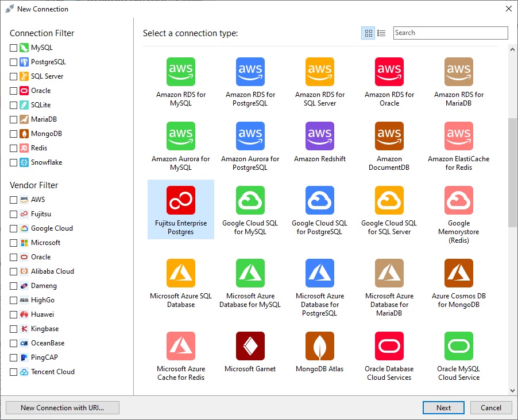Select the Microsoft Garnet icon
518x420 pixels.
tap(250, 346)
